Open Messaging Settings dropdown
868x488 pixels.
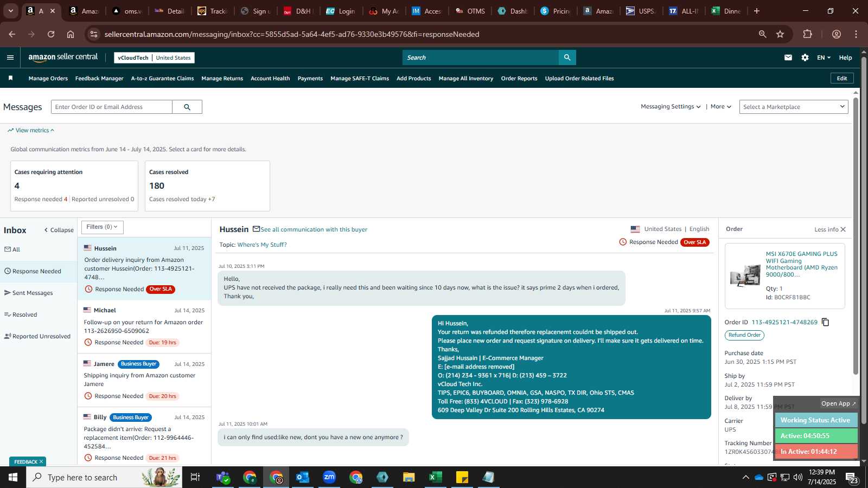pyautogui.click(x=671, y=107)
